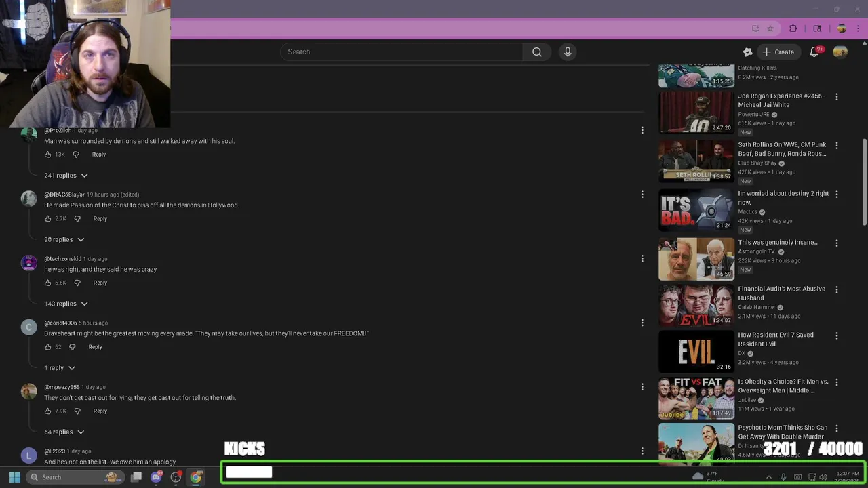Open options for Financial Audit's video
Image resolution: width=868 pixels, height=488 pixels.
click(x=836, y=289)
